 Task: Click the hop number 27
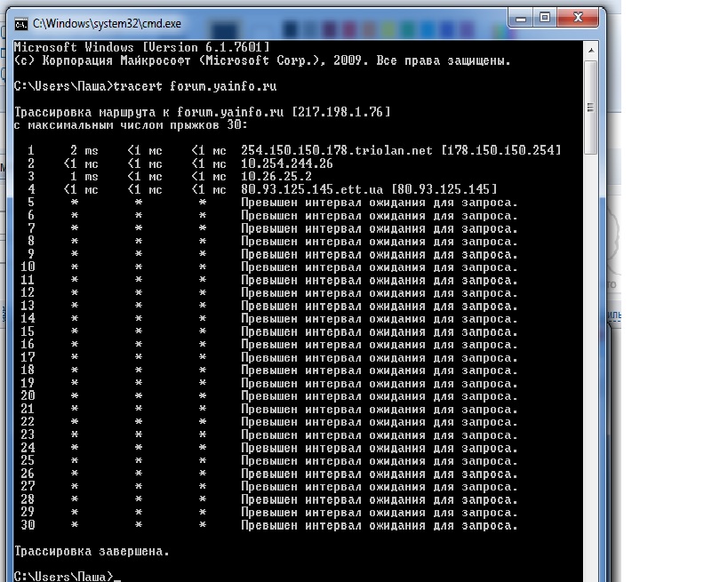(28, 486)
